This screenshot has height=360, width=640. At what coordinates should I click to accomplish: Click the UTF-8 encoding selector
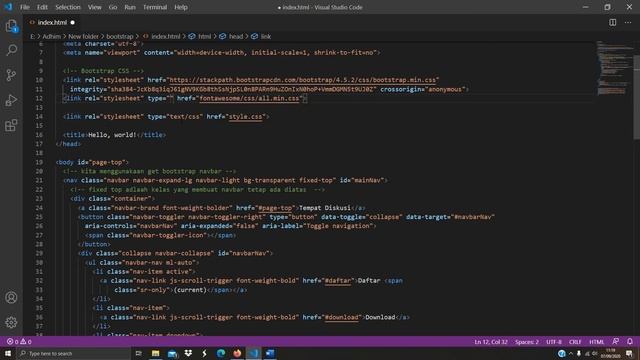click(x=554, y=342)
